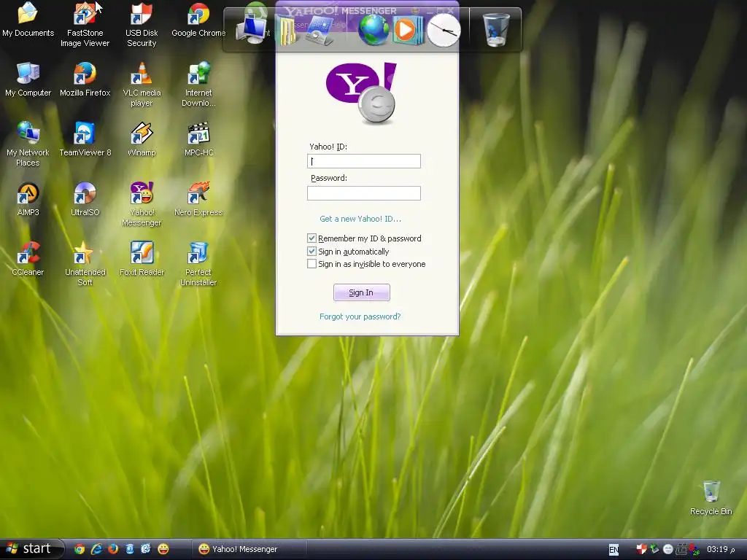Launch Chrome from quick launch bar
Image resolution: width=747 pixels, height=560 pixels.
pos(80,549)
